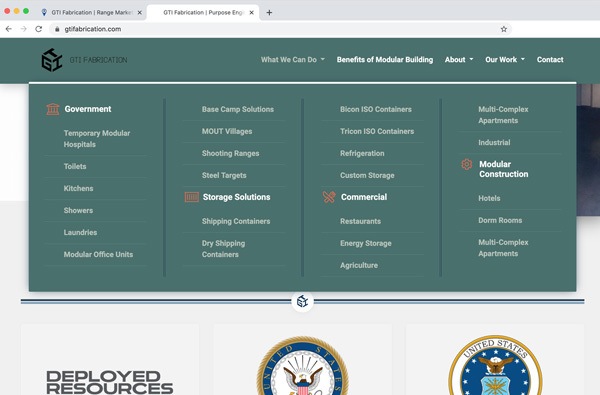Open the Dorm Rooms link

coord(500,220)
